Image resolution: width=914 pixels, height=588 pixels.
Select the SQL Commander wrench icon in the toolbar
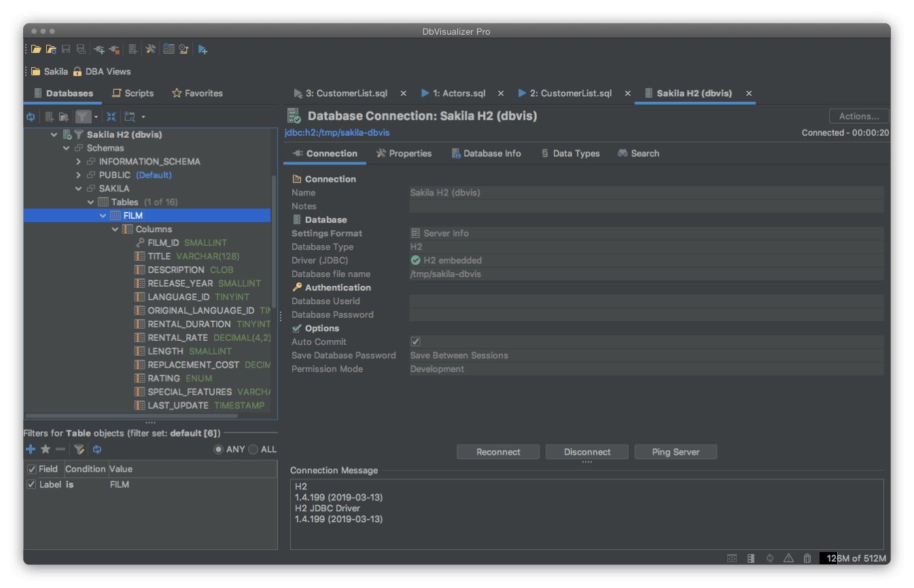(x=151, y=49)
